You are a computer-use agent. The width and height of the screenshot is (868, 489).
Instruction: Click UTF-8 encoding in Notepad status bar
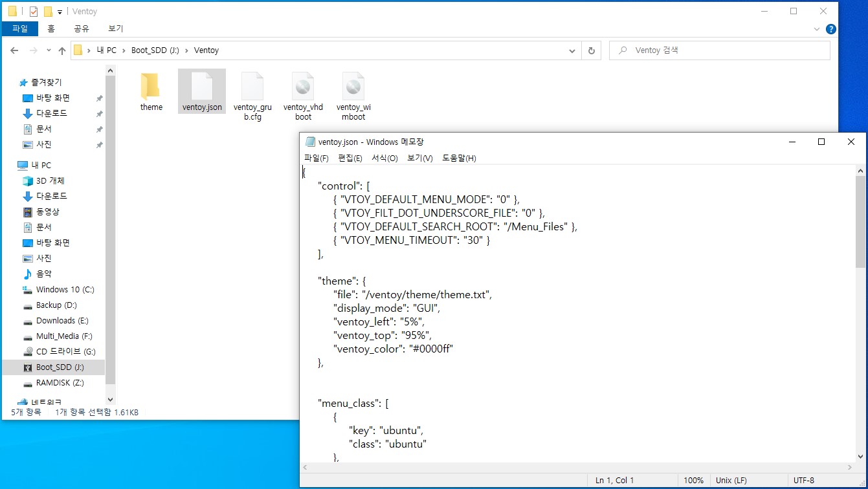click(x=804, y=481)
